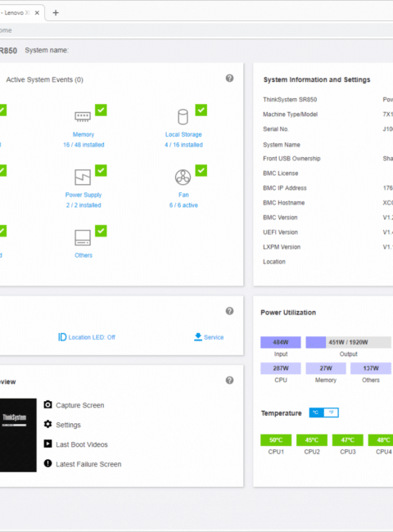Open the Local Storage link

183,135
